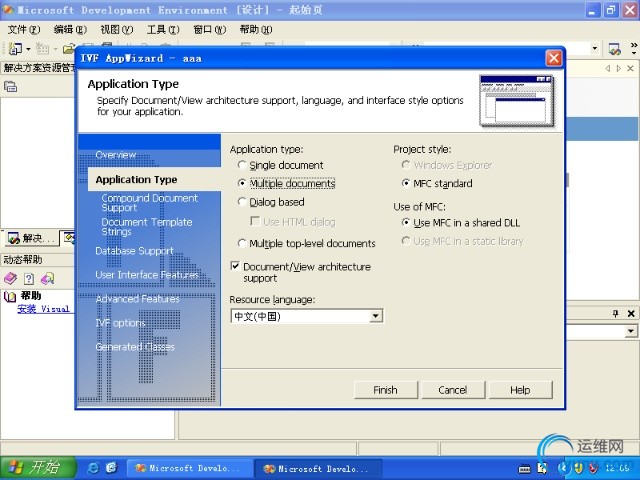Open the 编辑(E) menu
640x480 pixels.
click(x=70, y=29)
